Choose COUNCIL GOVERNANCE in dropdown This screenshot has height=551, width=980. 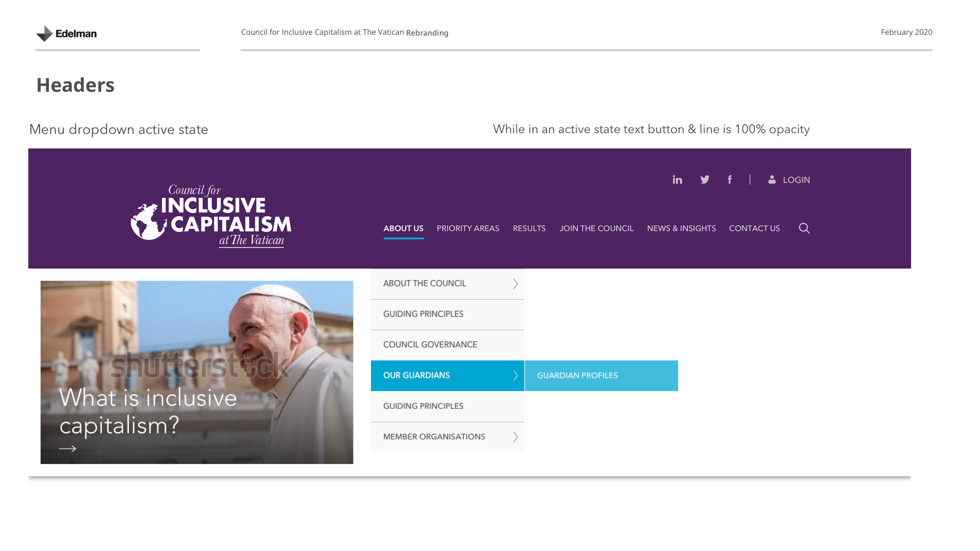pyautogui.click(x=447, y=345)
